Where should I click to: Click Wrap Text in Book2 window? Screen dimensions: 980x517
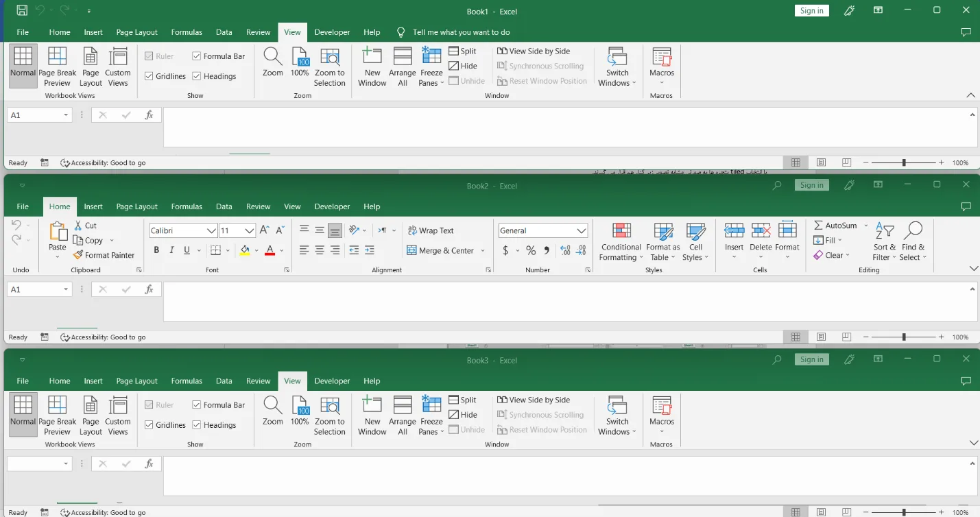[431, 230]
